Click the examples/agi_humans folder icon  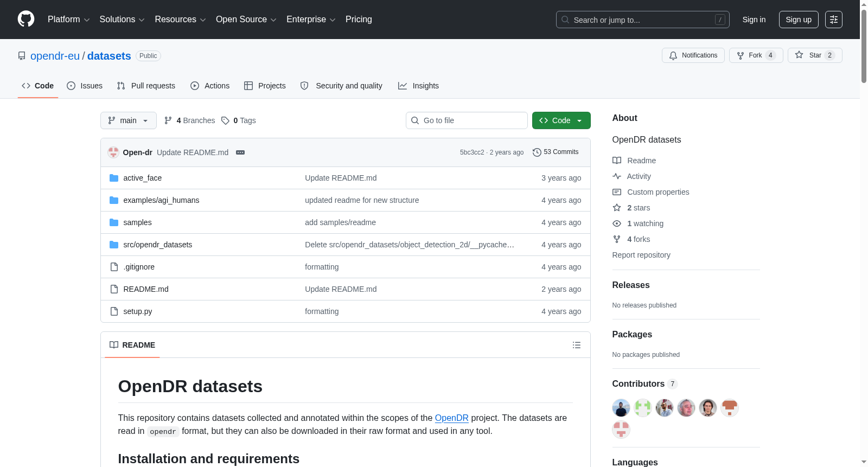tap(114, 200)
